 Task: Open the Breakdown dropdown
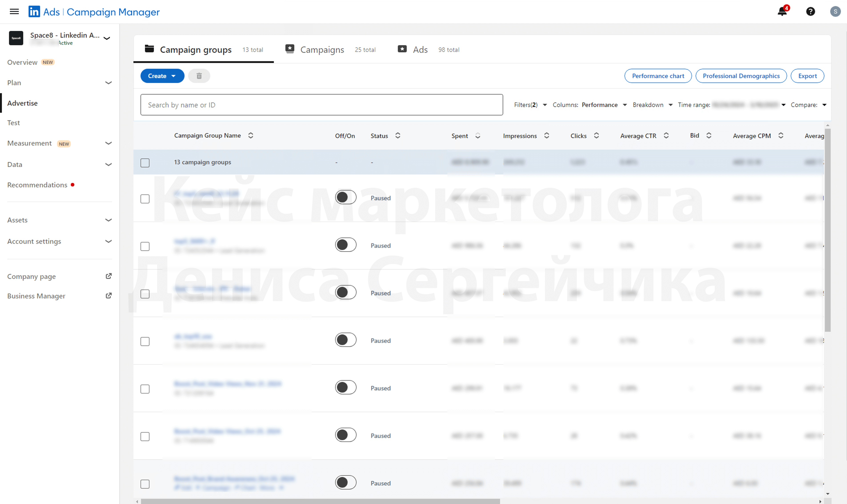[x=652, y=105]
